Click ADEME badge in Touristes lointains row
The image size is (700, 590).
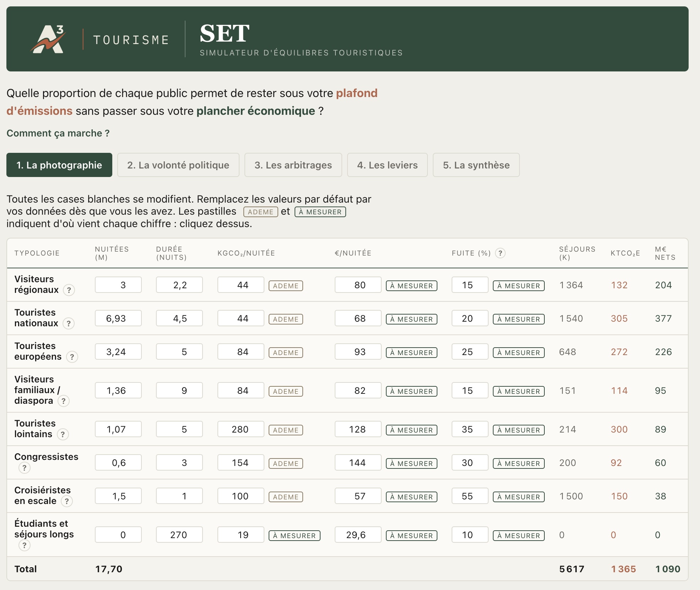coord(286,430)
